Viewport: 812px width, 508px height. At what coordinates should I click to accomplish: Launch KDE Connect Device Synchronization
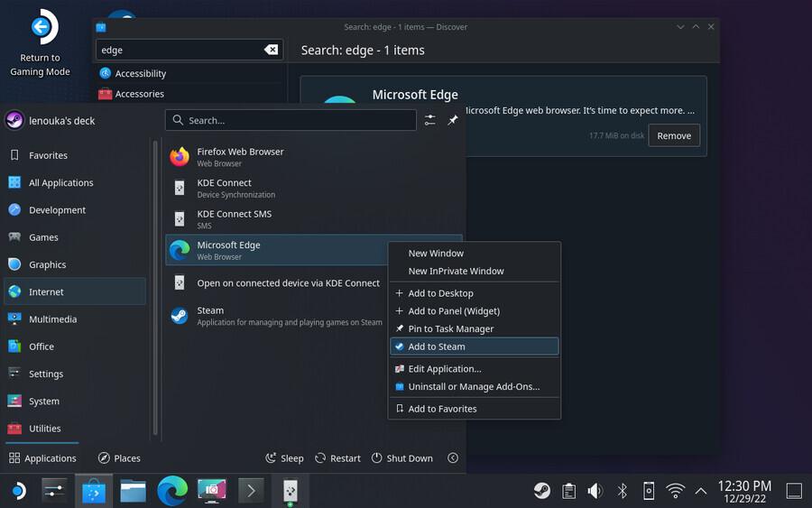314,188
